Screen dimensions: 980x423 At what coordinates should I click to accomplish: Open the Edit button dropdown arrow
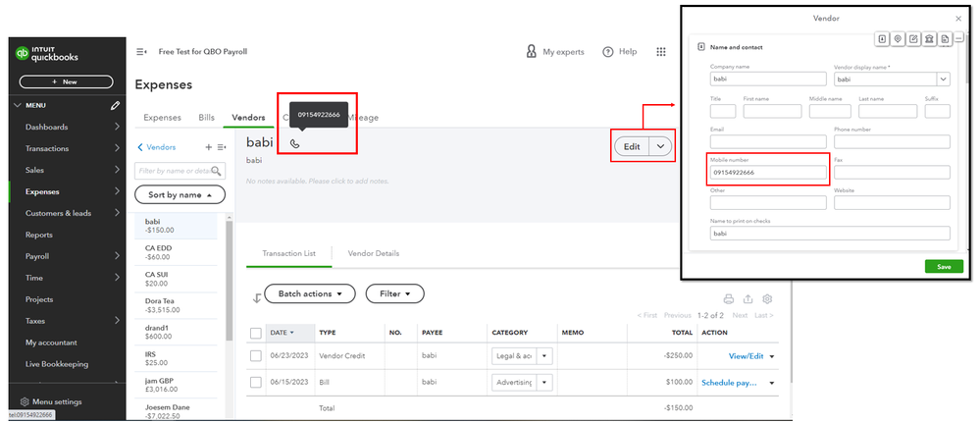pyautogui.click(x=660, y=146)
